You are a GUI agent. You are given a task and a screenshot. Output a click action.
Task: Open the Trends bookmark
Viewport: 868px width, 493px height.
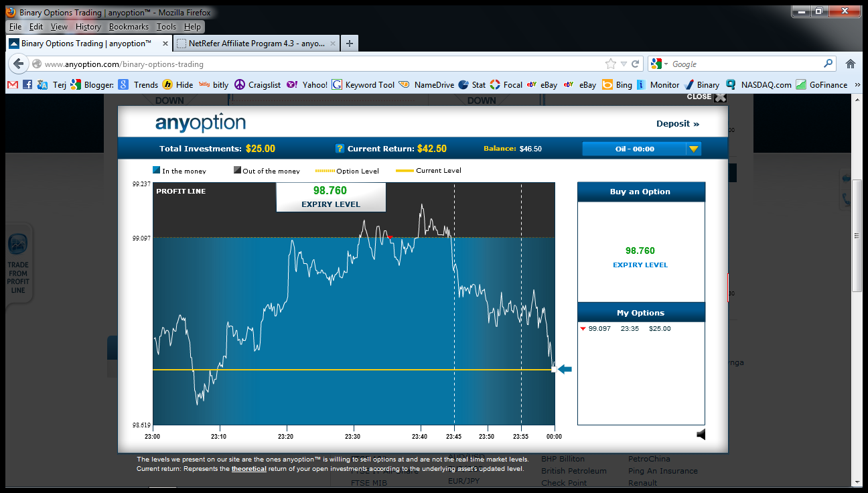coord(138,85)
